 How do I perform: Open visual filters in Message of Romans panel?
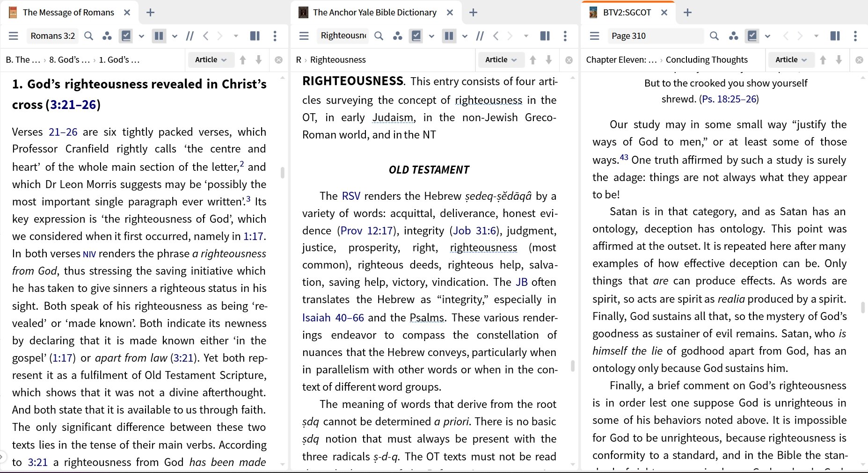pyautogui.click(x=107, y=36)
